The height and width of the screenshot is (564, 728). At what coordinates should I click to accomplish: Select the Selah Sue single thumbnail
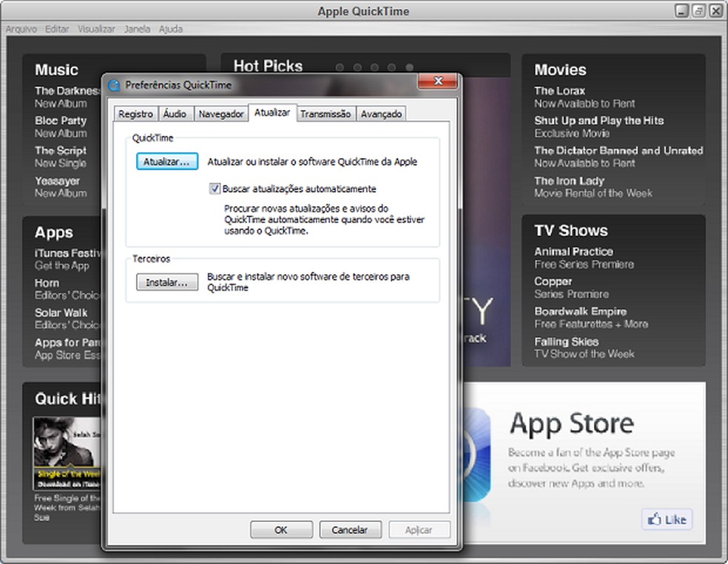(67, 452)
